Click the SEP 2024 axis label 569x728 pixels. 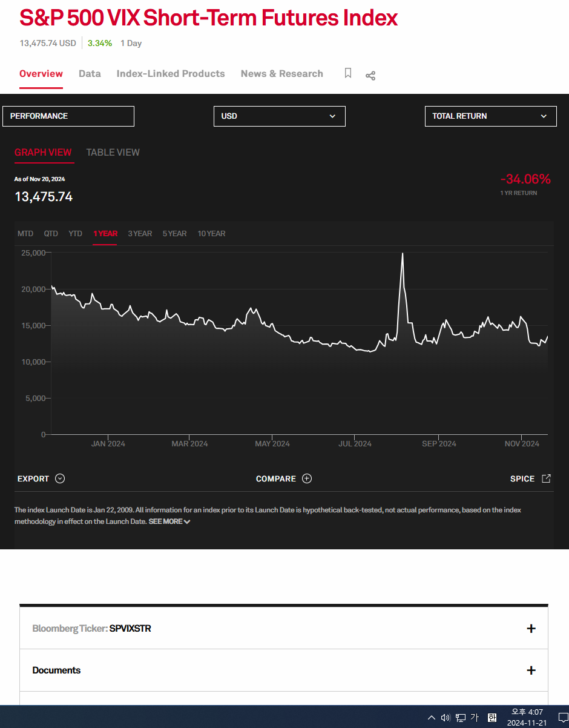coord(439,444)
